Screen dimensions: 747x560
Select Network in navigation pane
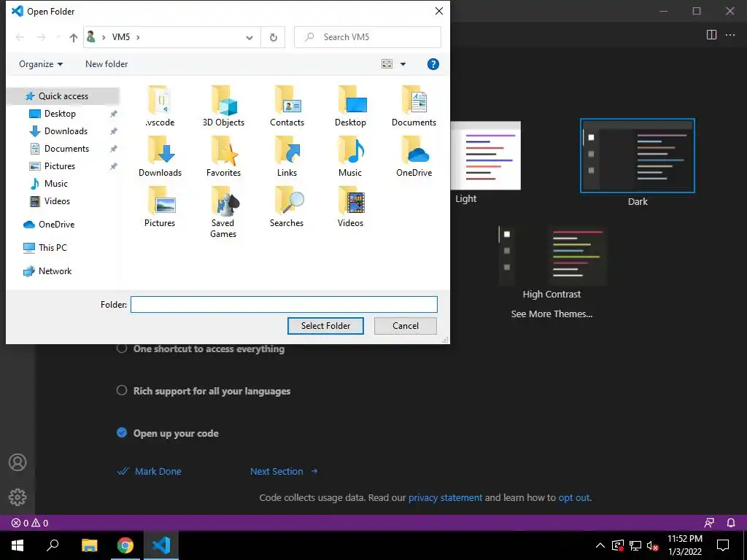pos(55,271)
